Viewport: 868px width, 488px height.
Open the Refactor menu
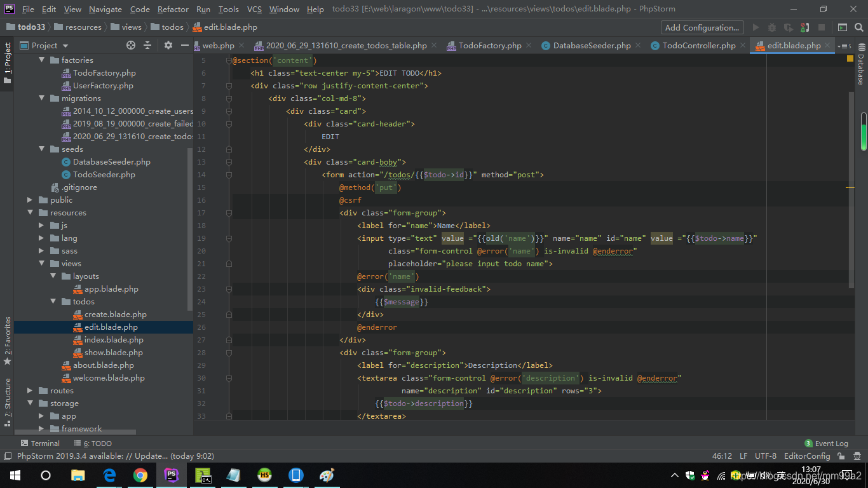[173, 9]
